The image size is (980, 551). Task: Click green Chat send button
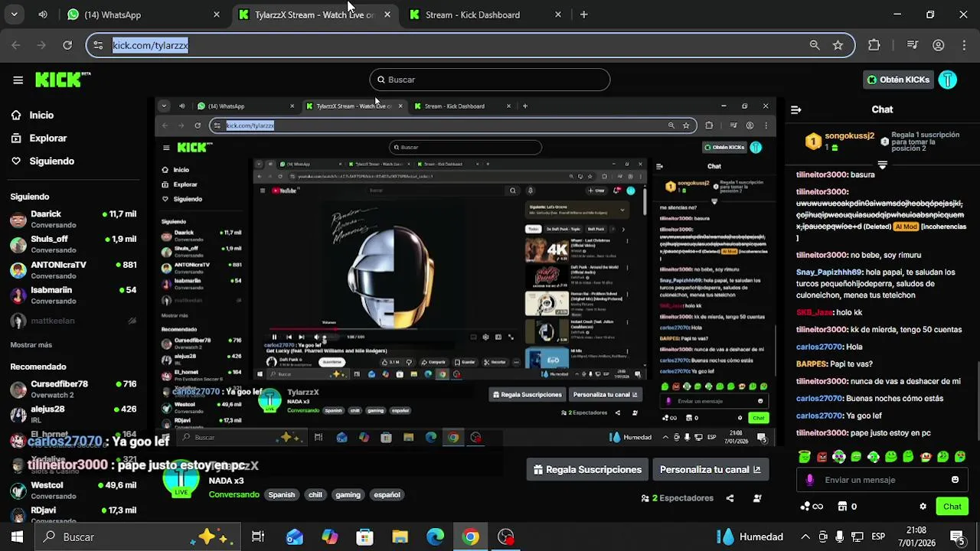[952, 507]
